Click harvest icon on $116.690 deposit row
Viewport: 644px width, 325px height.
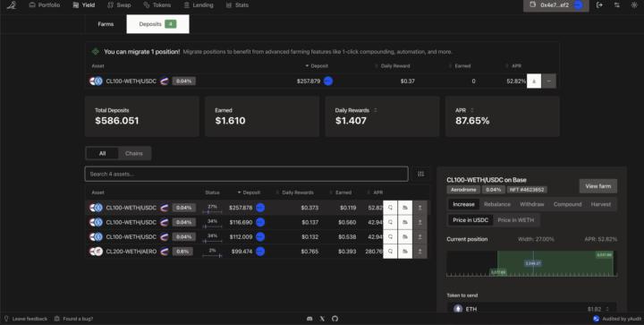(x=405, y=222)
